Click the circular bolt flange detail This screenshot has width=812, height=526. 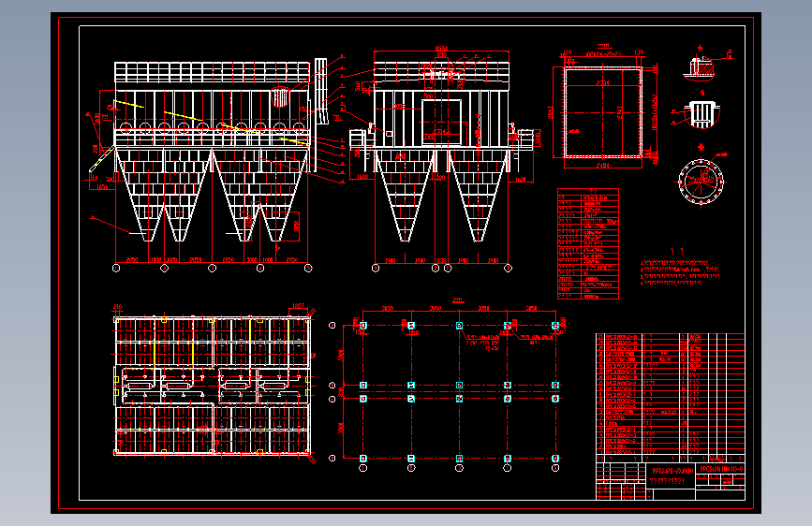pos(701,182)
